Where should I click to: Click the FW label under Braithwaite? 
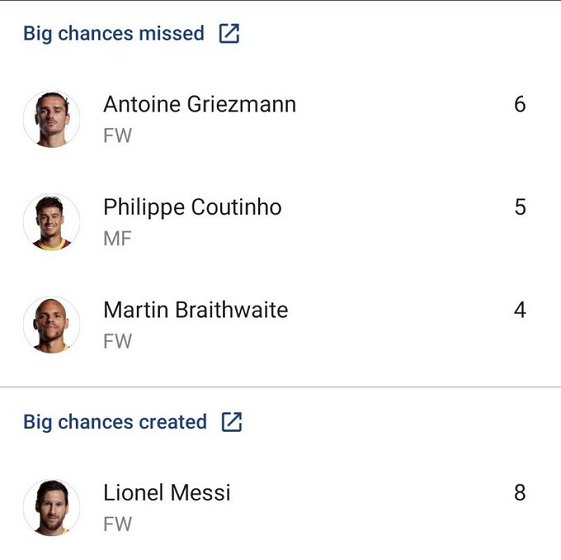click(118, 341)
